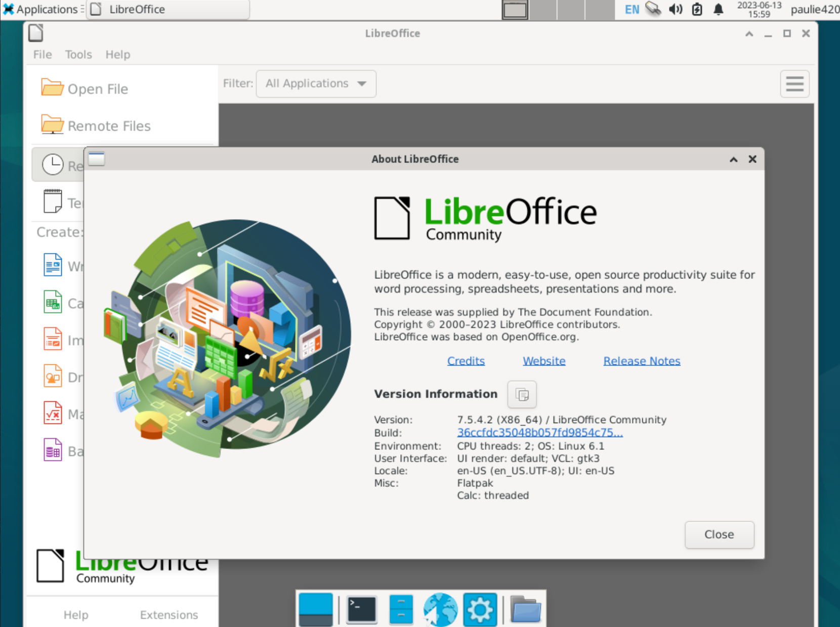Expand the All Applications filter dropdown
The width and height of the screenshot is (840, 627).
(x=316, y=83)
